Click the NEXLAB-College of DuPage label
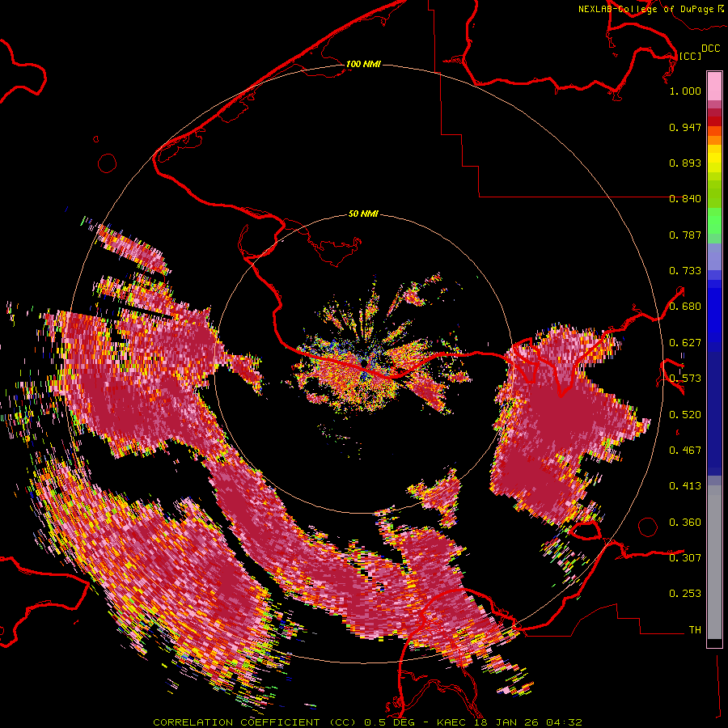Screen dimensions: 728x728 646,9
